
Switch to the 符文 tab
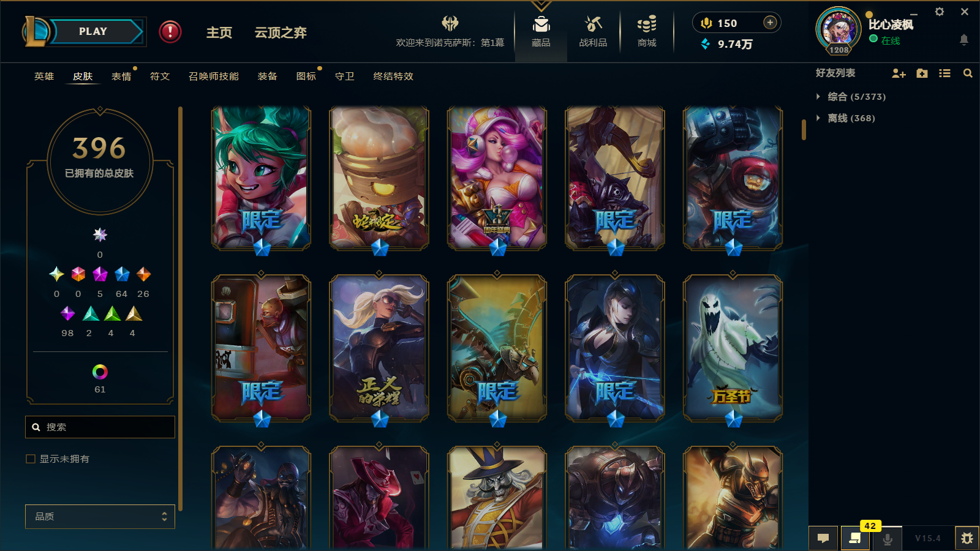pyautogui.click(x=160, y=77)
